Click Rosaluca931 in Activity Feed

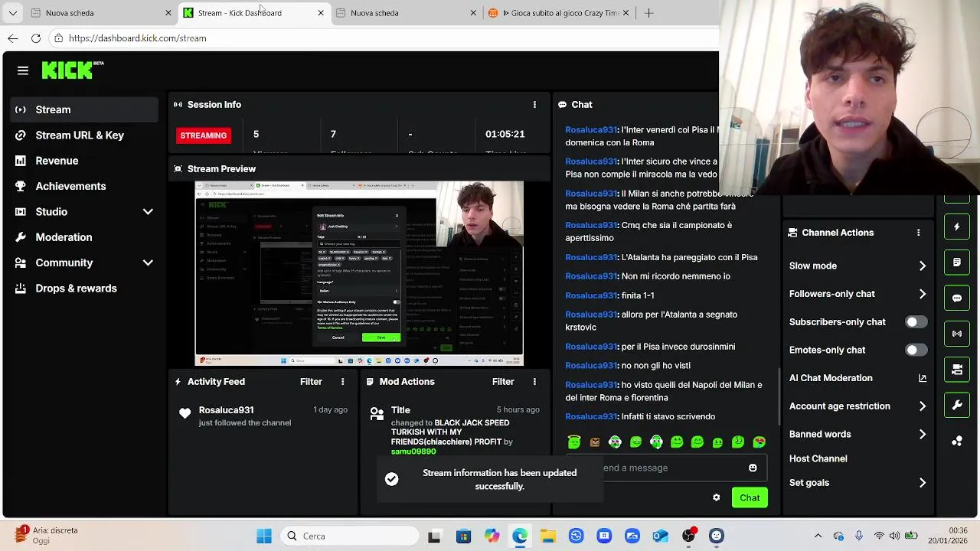[226, 410]
